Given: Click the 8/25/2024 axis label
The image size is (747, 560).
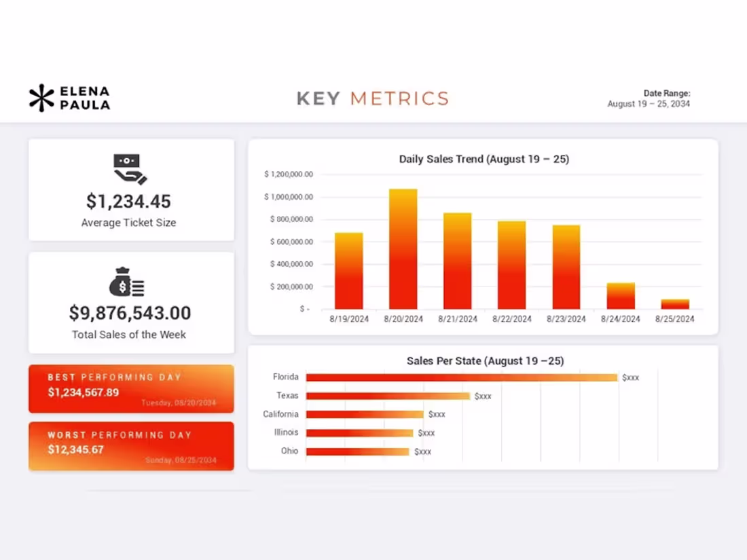Looking at the screenshot, I should pos(675,319).
